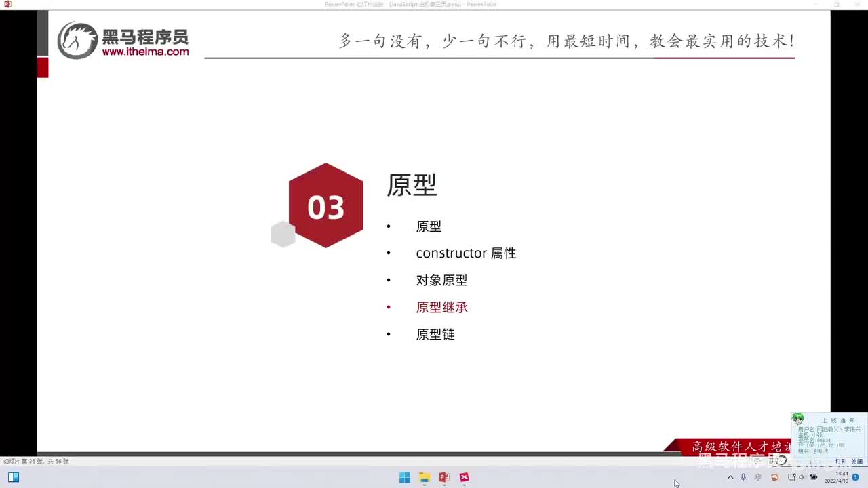Open the widgets panel icon
Viewport: 868px width, 488px height.
[14, 477]
